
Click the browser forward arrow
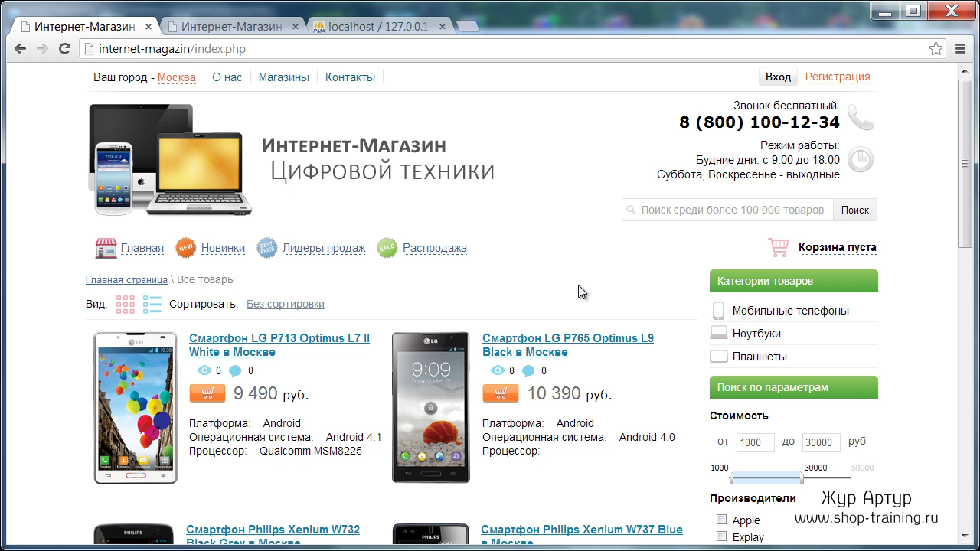[43, 49]
